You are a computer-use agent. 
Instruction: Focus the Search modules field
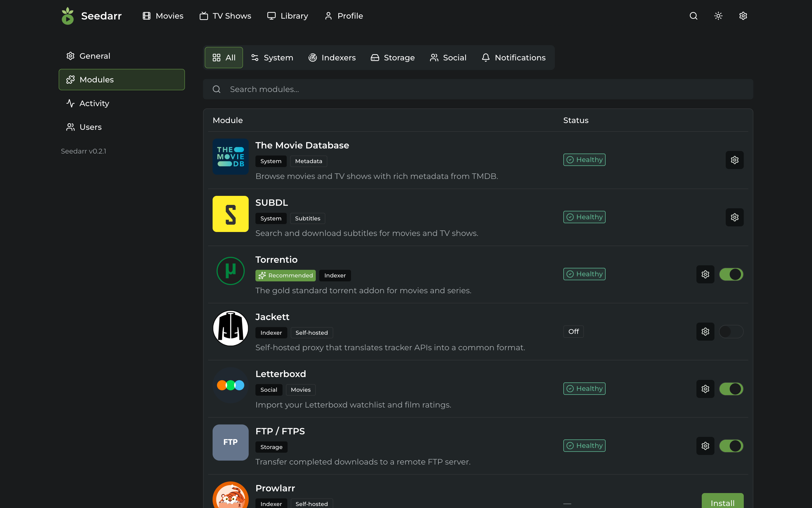pos(478,89)
